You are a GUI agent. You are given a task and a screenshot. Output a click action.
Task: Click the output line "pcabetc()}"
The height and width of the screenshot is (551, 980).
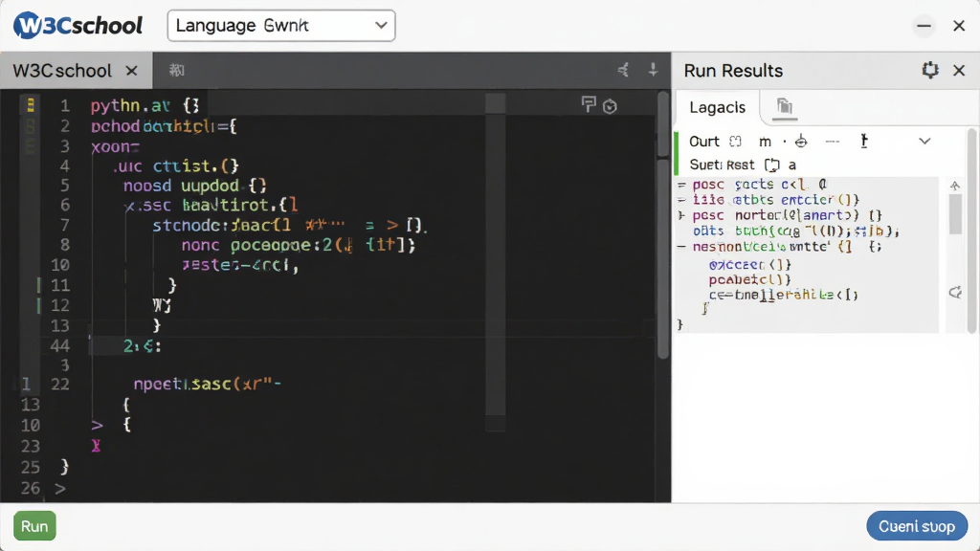[x=750, y=280]
